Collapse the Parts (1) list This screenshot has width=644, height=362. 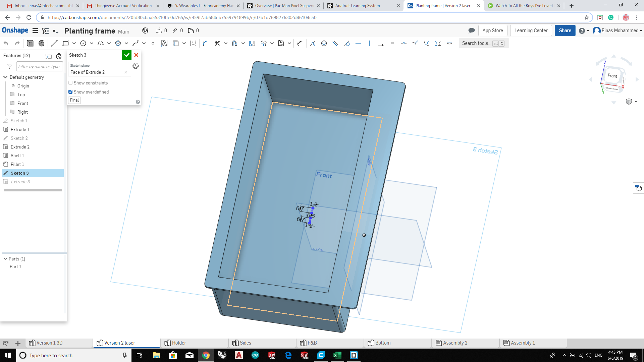(5, 259)
